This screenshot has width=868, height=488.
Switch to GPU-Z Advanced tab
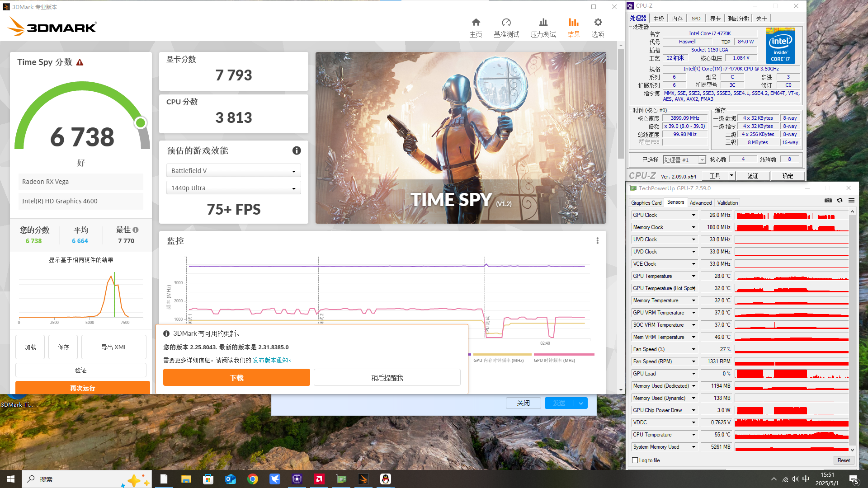(701, 203)
